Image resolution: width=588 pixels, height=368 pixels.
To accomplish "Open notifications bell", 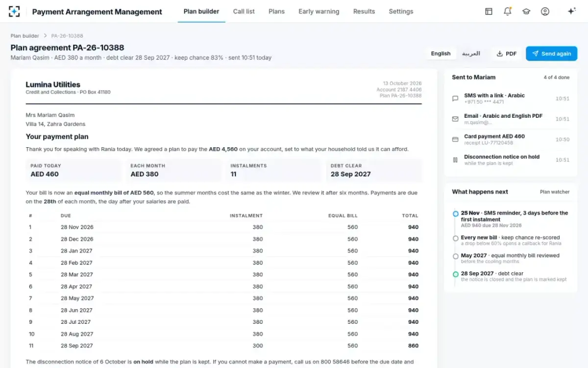I will [x=508, y=11].
